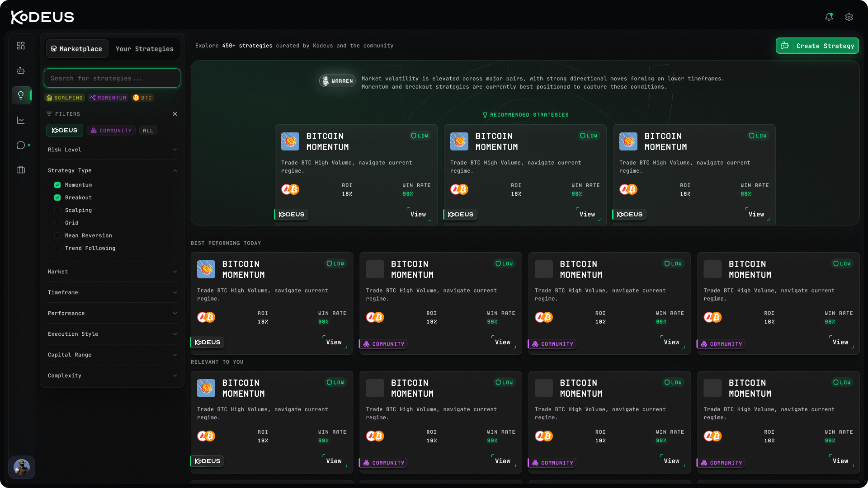Screen dimensions: 868x488
Task: Open the chat bubble icon in sidebar
Action: pyautogui.click(x=21, y=145)
